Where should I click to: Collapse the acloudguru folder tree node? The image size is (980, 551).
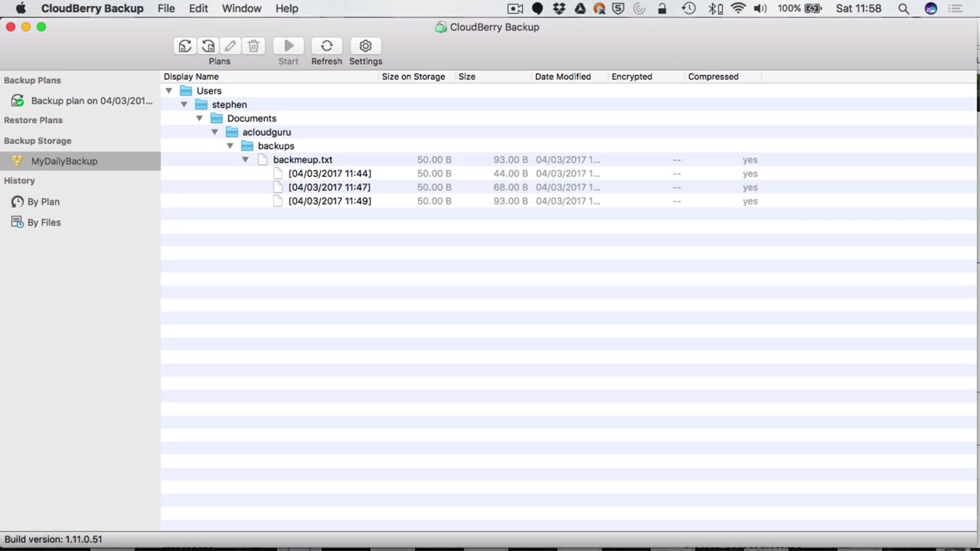coord(214,132)
